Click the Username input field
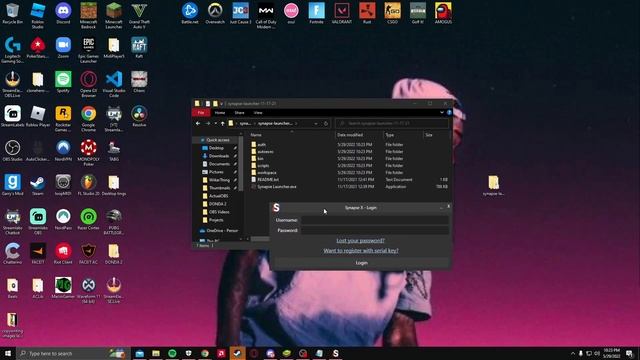This screenshot has width=640, height=360. 375,220
